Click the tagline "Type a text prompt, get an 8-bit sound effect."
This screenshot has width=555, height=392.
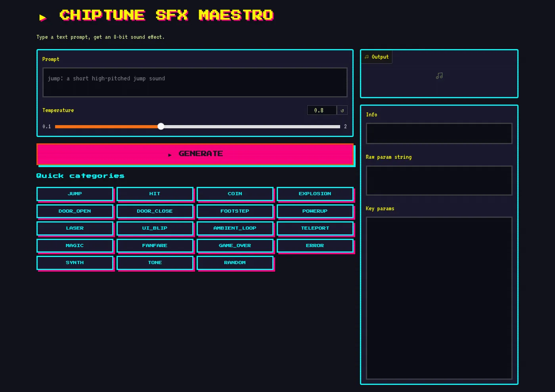click(100, 37)
